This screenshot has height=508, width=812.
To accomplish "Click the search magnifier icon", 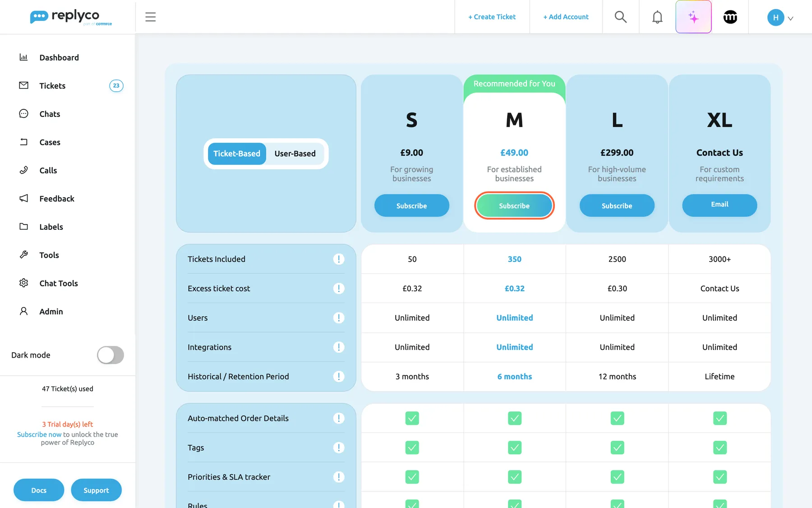I will [621, 17].
